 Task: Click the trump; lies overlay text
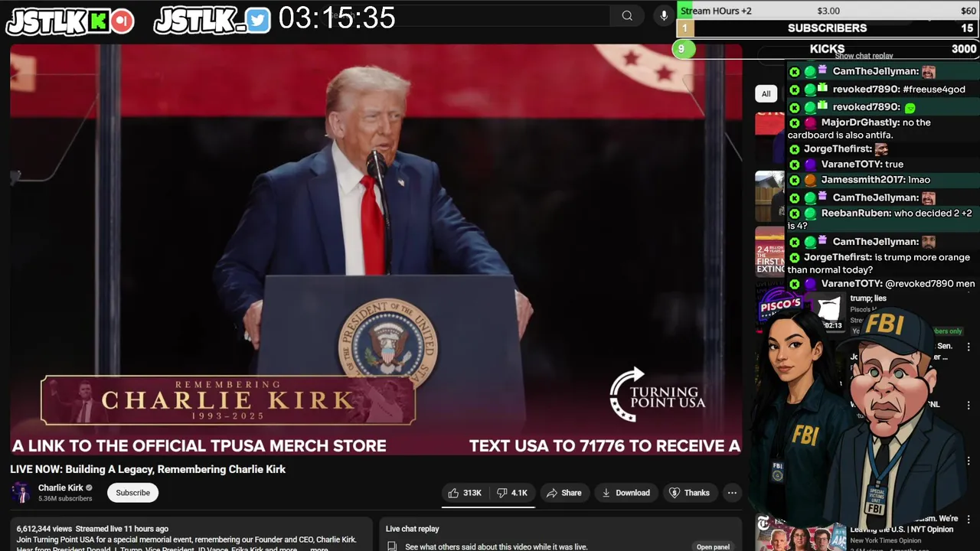click(868, 298)
